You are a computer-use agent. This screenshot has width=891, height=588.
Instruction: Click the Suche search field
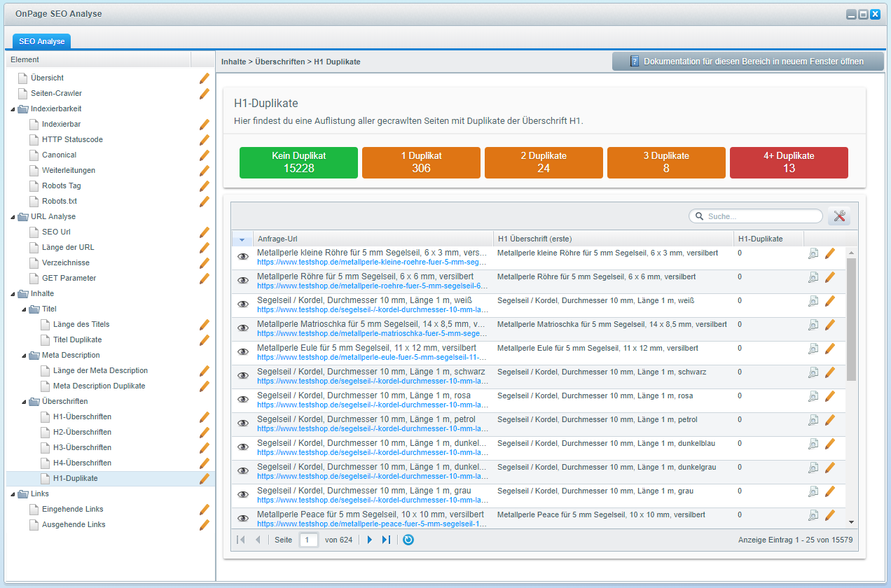tap(756, 216)
